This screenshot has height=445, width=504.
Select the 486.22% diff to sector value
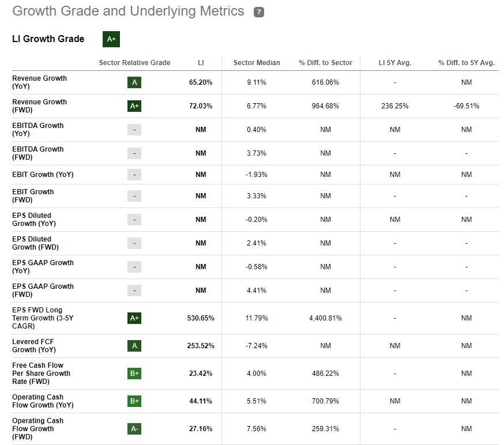coord(325,374)
